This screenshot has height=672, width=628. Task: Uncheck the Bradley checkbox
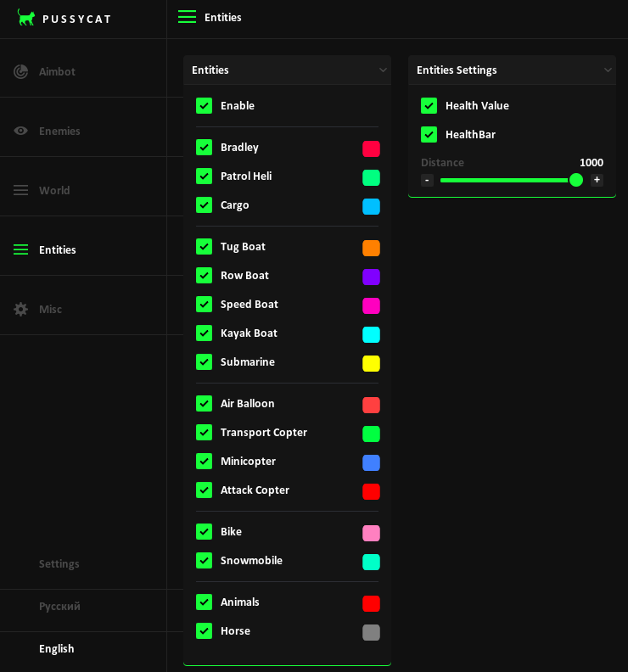coord(204,148)
